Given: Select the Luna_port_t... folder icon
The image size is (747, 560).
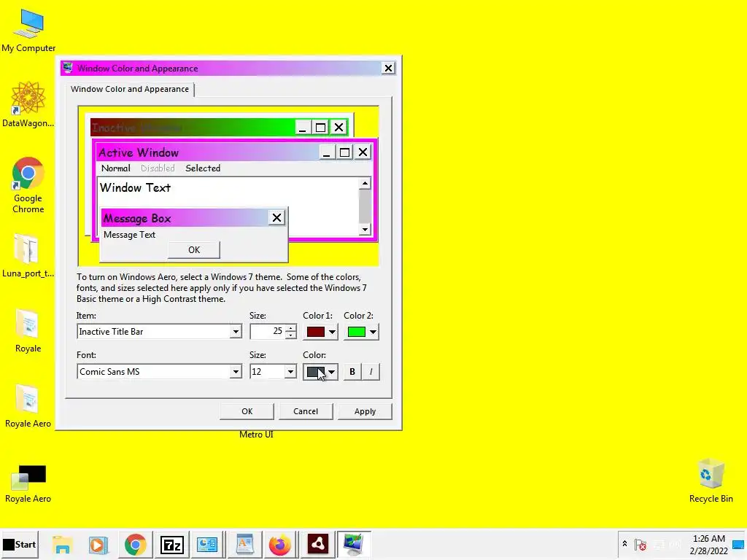Looking at the screenshot, I should 28,255.
